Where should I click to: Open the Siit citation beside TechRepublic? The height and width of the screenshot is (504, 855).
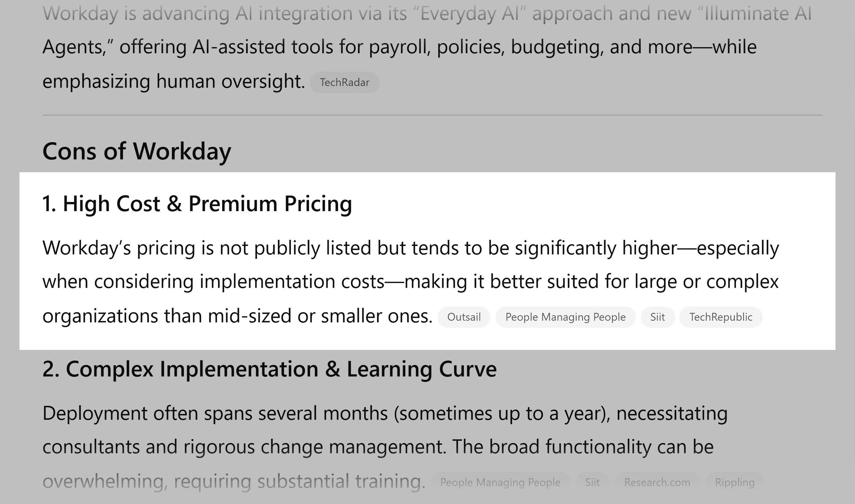pos(657,317)
